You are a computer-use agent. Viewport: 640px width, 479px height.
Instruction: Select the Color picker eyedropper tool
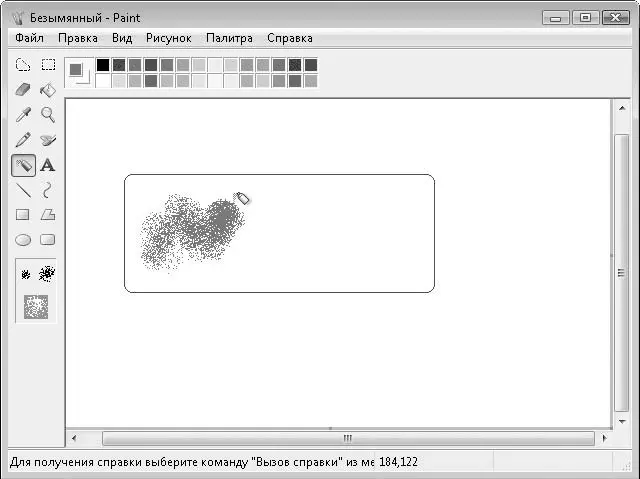click(x=23, y=115)
